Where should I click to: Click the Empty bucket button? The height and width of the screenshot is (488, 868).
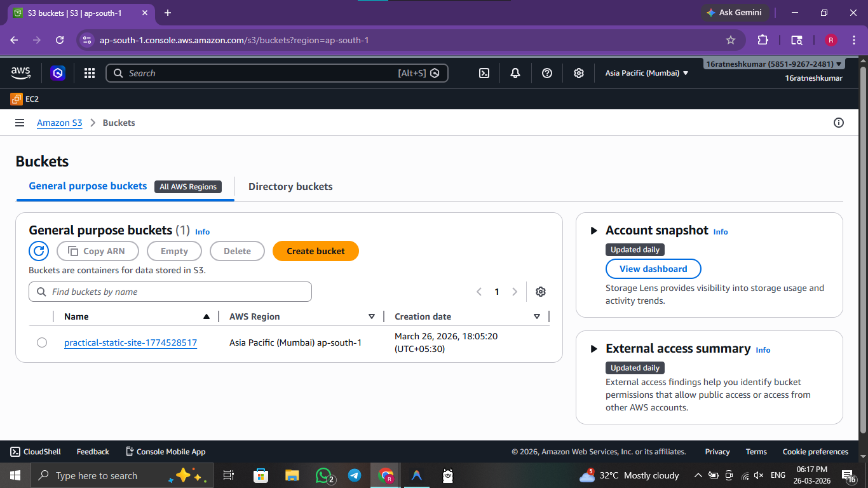(174, 251)
